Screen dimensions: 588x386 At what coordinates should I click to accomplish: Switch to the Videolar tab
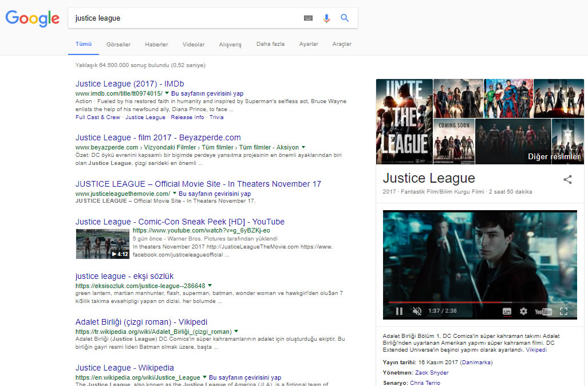pos(194,44)
